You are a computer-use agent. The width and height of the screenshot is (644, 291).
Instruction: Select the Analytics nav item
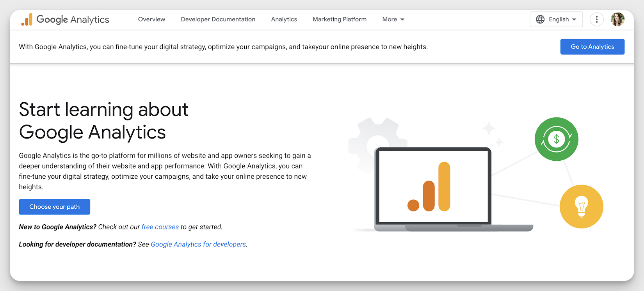(x=284, y=20)
